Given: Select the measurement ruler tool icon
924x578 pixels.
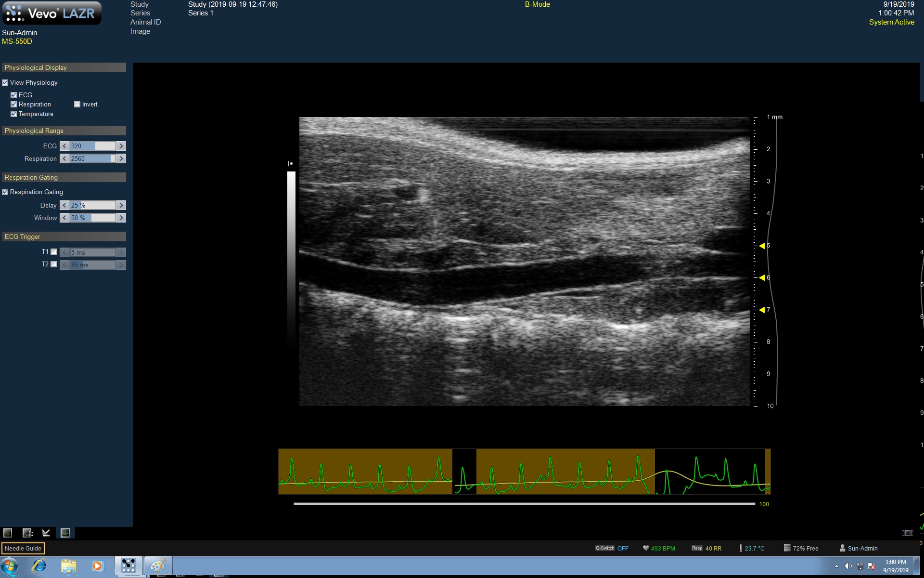Looking at the screenshot, I should point(46,533).
